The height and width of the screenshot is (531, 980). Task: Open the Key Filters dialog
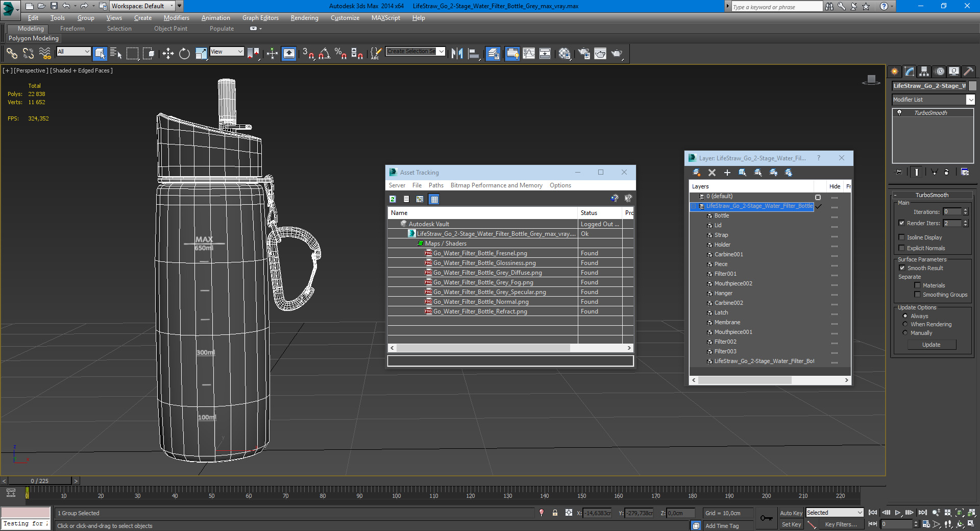[x=841, y=524]
